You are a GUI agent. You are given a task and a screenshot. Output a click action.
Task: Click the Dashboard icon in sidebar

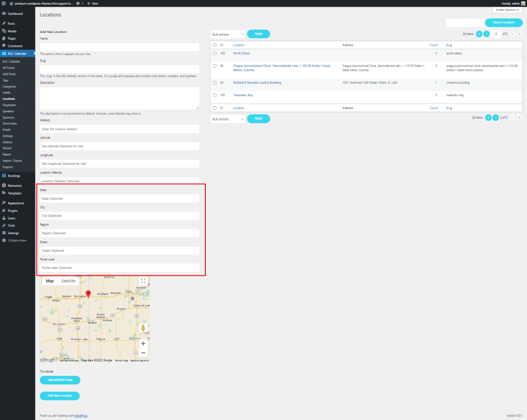coord(4,13)
